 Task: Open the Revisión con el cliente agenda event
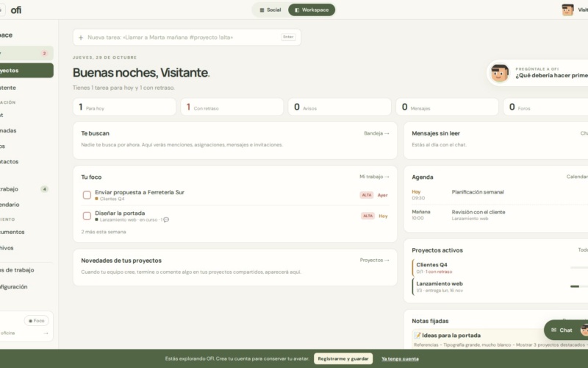click(x=500, y=215)
